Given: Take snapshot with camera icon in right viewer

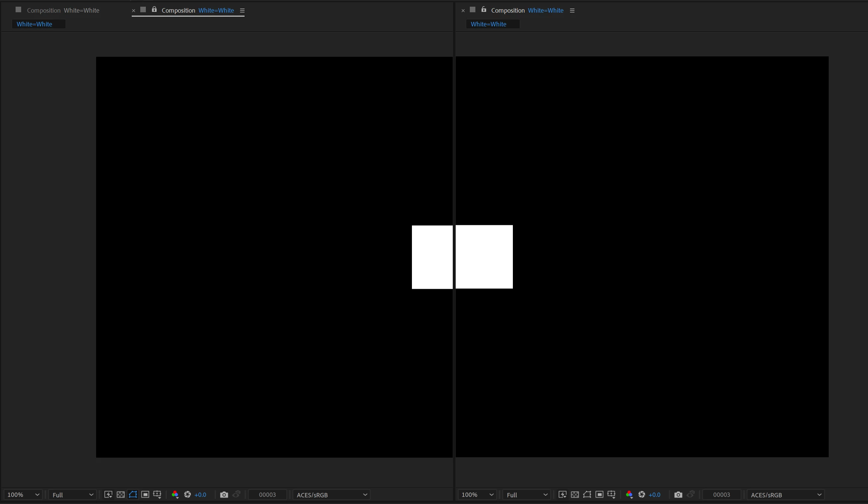Looking at the screenshot, I should pos(678,495).
